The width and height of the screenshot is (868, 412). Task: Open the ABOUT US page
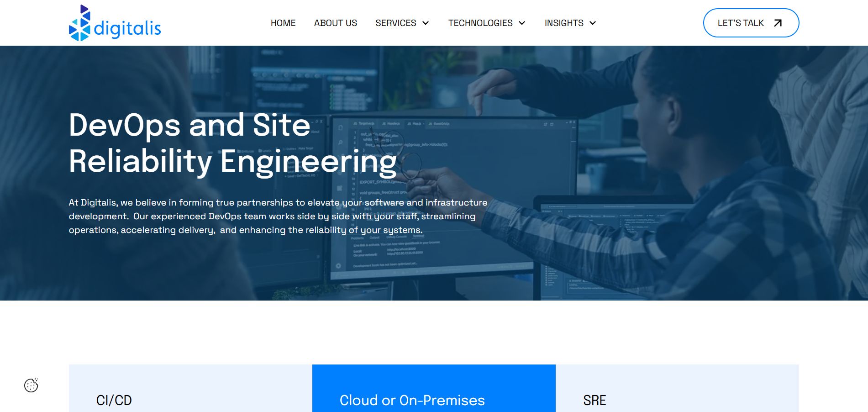tap(336, 23)
